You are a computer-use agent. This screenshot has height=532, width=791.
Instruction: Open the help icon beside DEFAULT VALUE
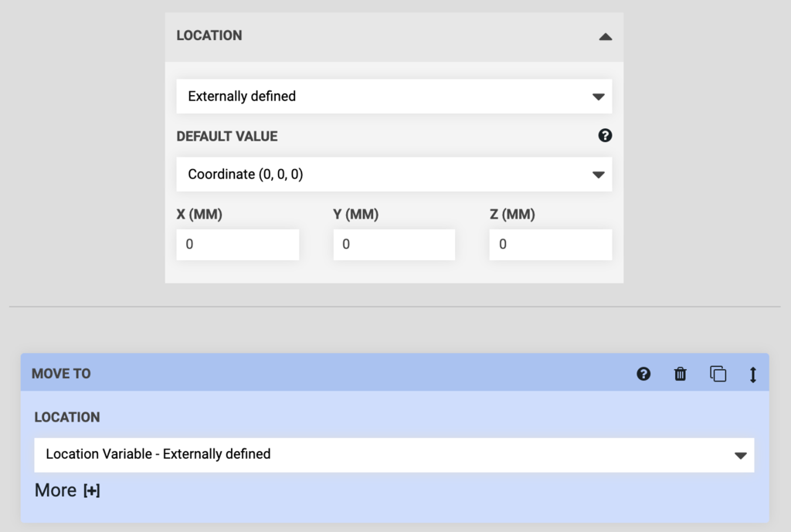(x=605, y=136)
